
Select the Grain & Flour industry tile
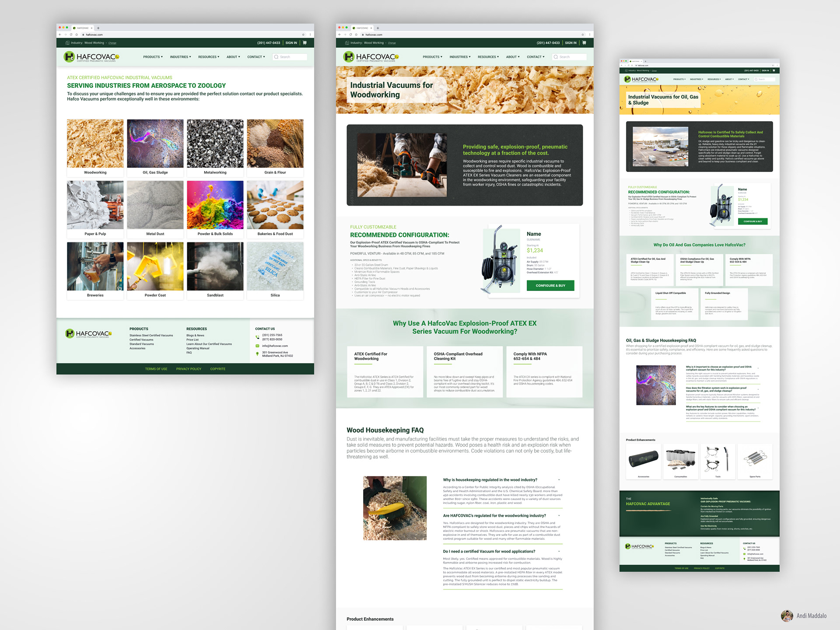[275, 148]
